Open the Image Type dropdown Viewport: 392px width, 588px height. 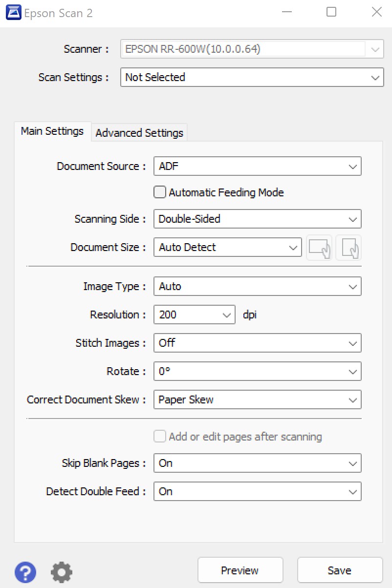coord(257,286)
